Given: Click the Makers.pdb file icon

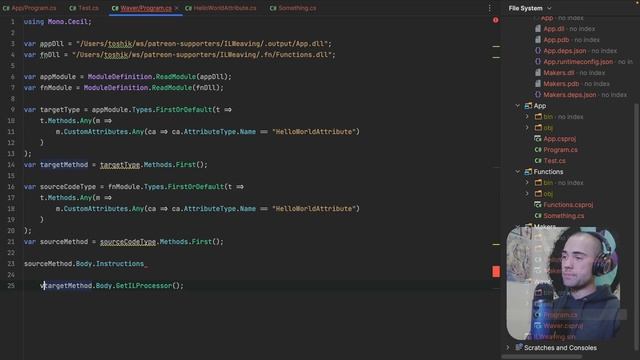Looking at the screenshot, I should [538, 84].
